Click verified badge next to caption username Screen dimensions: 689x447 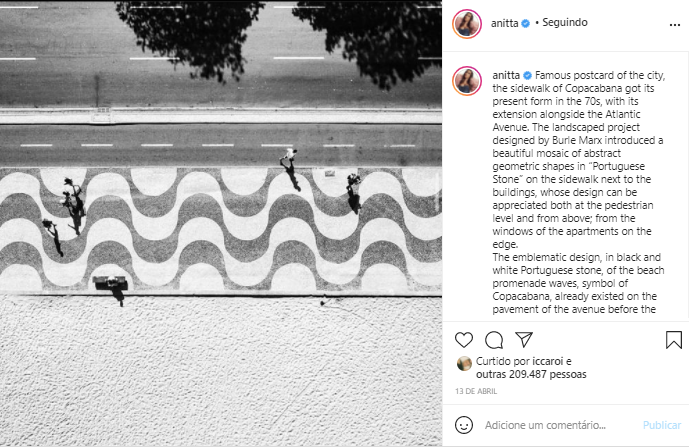pos(527,76)
